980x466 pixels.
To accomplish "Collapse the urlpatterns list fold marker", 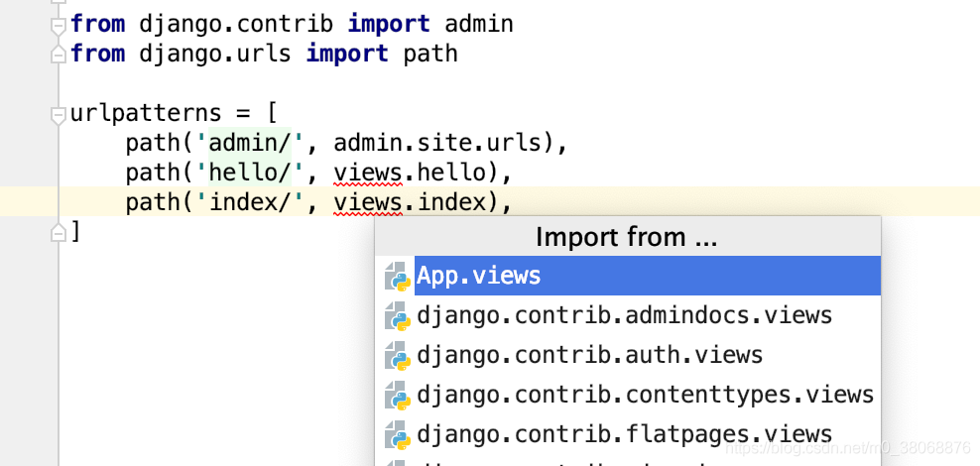I will 59,116.
